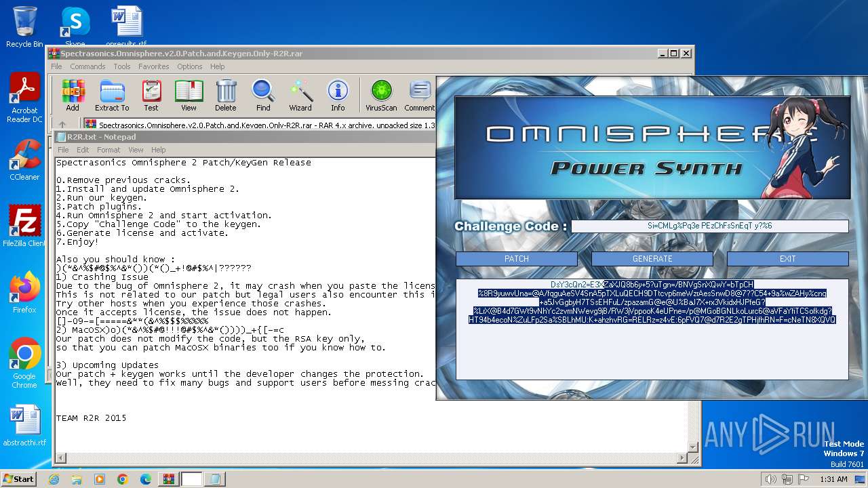Viewport: 868px width, 488px height.
Task: Click the Extract To toolbar icon
Action: click(x=112, y=95)
